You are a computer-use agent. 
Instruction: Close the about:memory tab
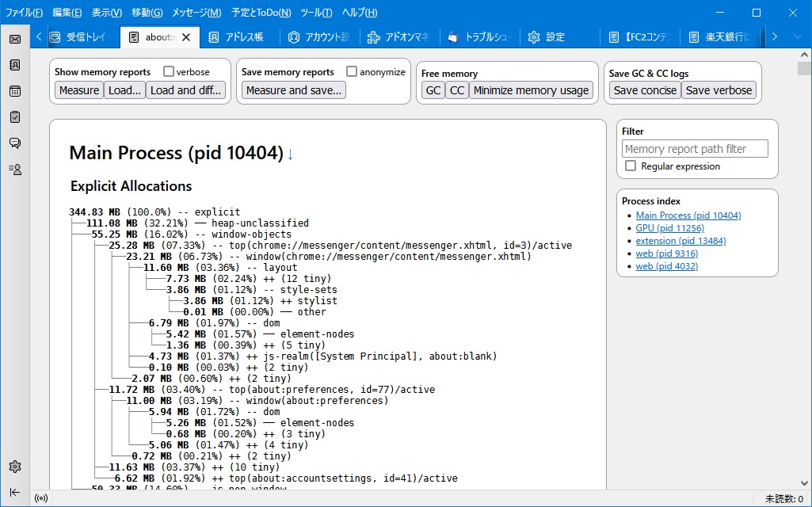(x=186, y=37)
